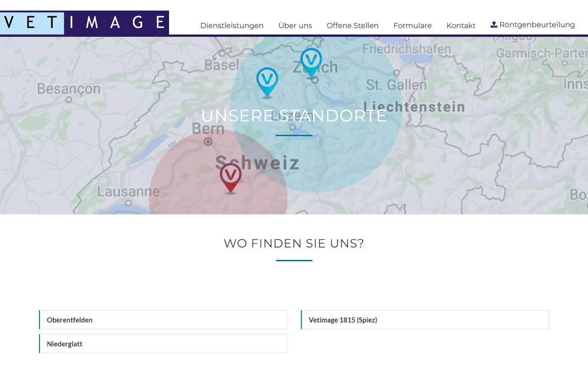Expand the Niederglatt location panel
The width and height of the screenshot is (588, 368).
163,344
